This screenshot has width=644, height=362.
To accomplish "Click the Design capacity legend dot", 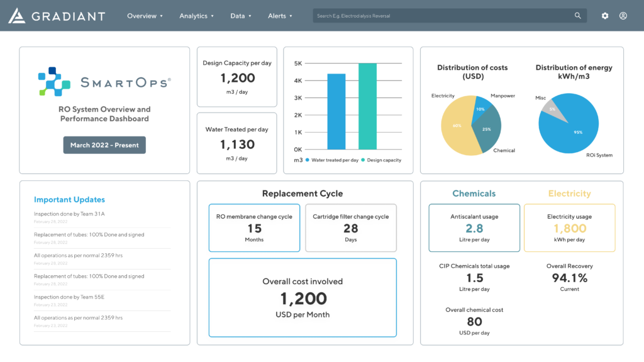I will (x=363, y=160).
